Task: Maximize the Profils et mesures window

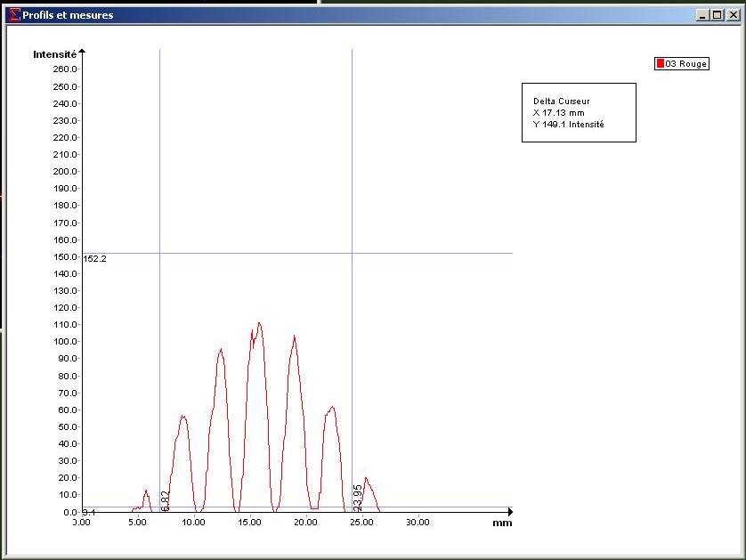Action: (x=717, y=15)
